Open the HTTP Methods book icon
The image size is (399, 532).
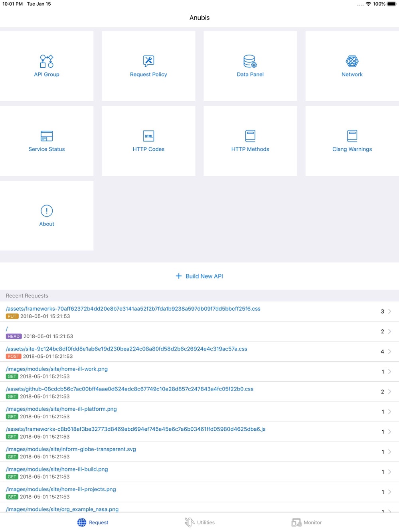[250, 136]
